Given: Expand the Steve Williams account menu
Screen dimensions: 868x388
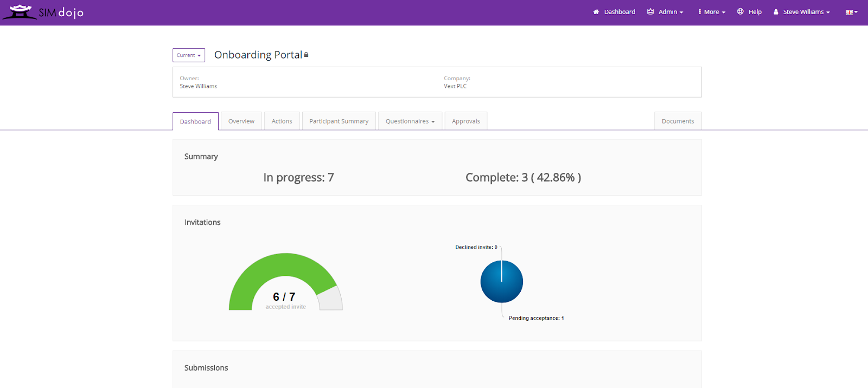Looking at the screenshot, I should (x=802, y=12).
